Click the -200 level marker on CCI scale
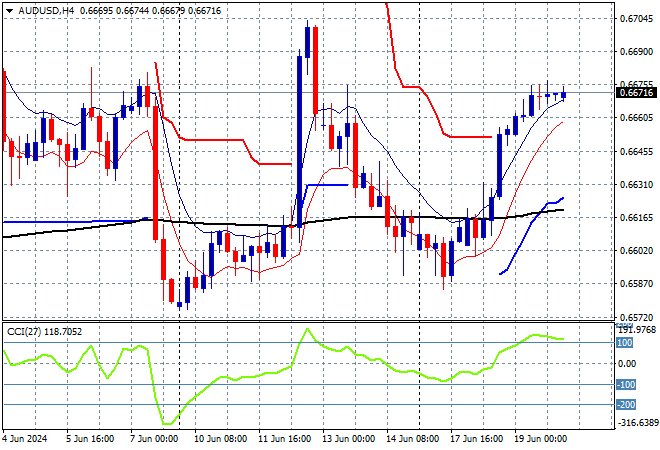This screenshot has height=450, width=660. click(x=625, y=405)
